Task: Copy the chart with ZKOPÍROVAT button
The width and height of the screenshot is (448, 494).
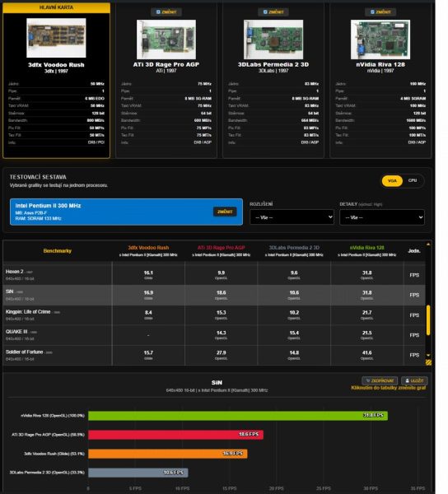Action: (x=380, y=380)
